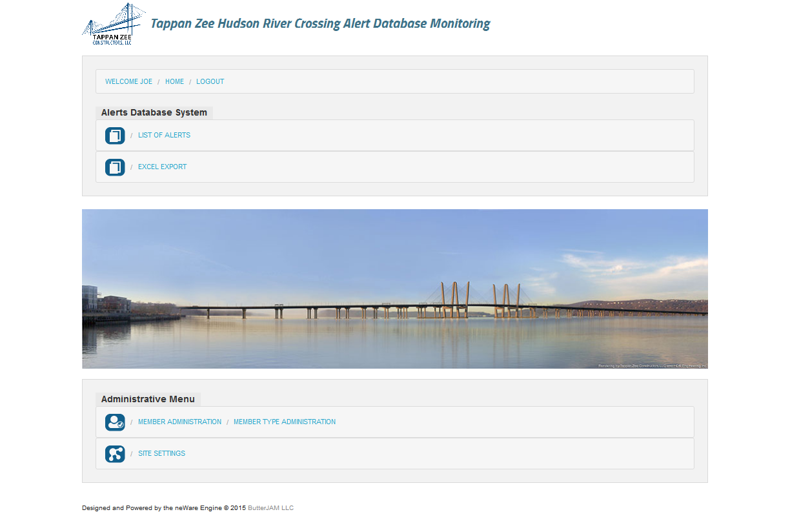The image size is (790, 532).
Task: Open the List of Alerts link
Action: [x=164, y=136]
